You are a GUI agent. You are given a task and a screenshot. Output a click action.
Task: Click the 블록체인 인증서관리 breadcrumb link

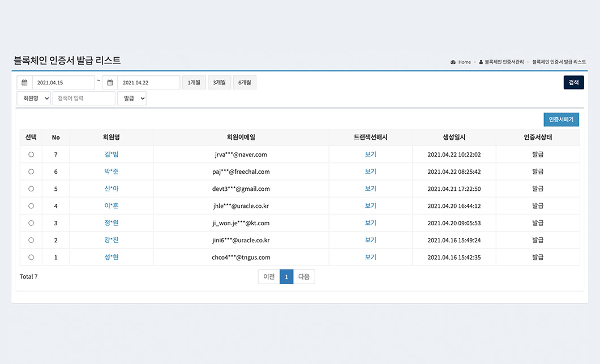(504, 62)
